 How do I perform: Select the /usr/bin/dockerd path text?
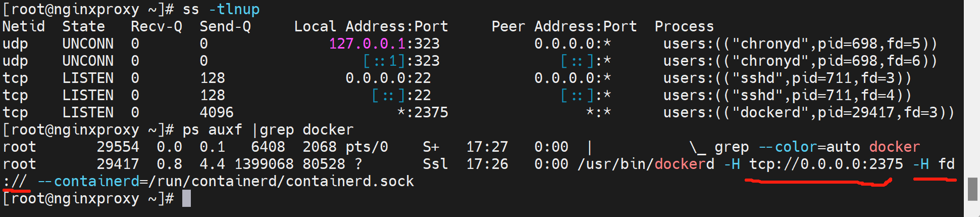[x=646, y=164]
